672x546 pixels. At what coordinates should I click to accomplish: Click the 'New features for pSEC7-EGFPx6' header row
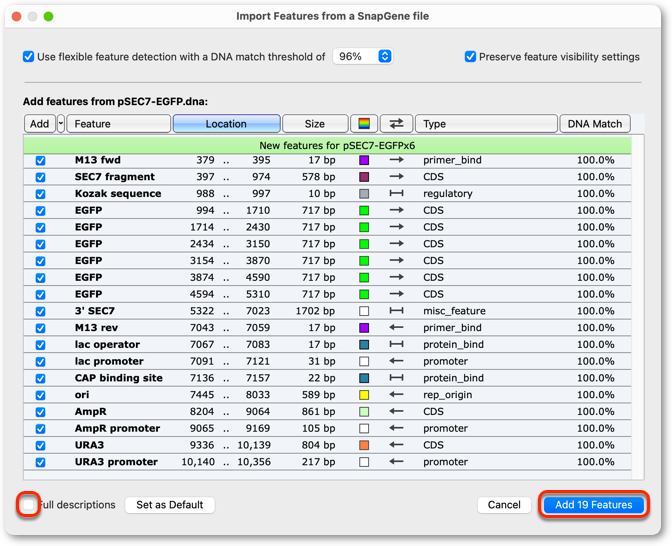pos(327,145)
